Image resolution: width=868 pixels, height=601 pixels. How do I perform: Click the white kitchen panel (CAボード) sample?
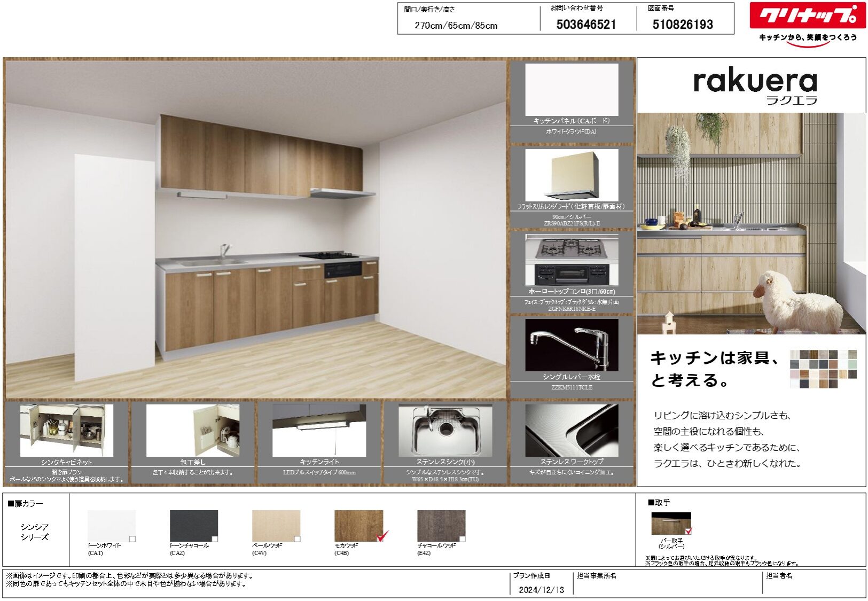(x=572, y=89)
